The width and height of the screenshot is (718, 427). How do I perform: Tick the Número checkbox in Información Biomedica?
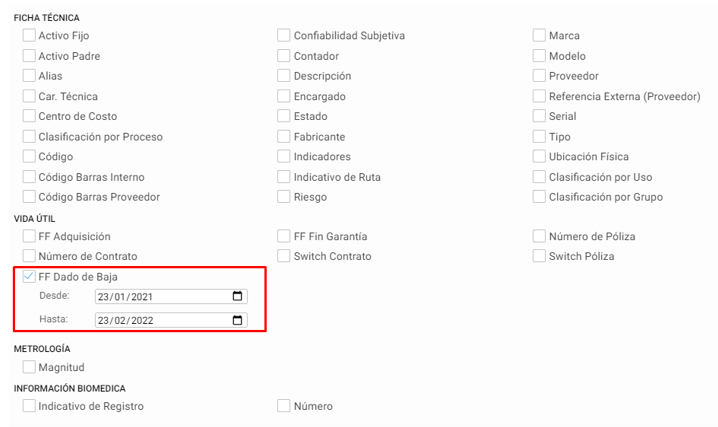(283, 405)
